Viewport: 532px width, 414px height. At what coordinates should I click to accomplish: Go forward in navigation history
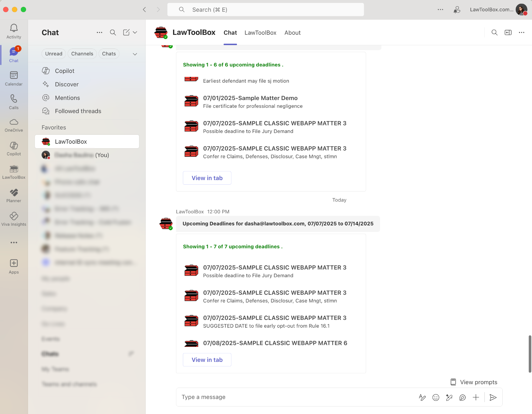point(158,9)
